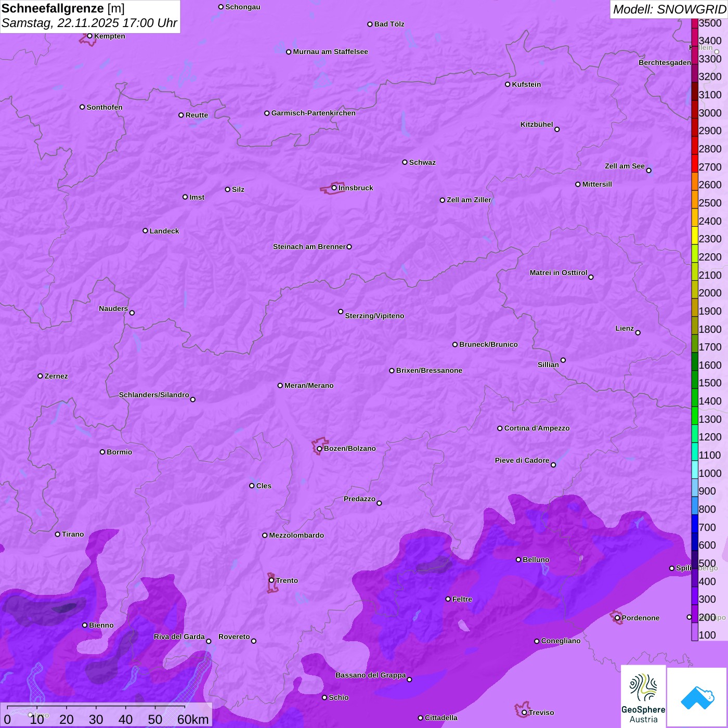Click the Bormio location dot
This screenshot has width=728, height=728.
[x=102, y=452]
